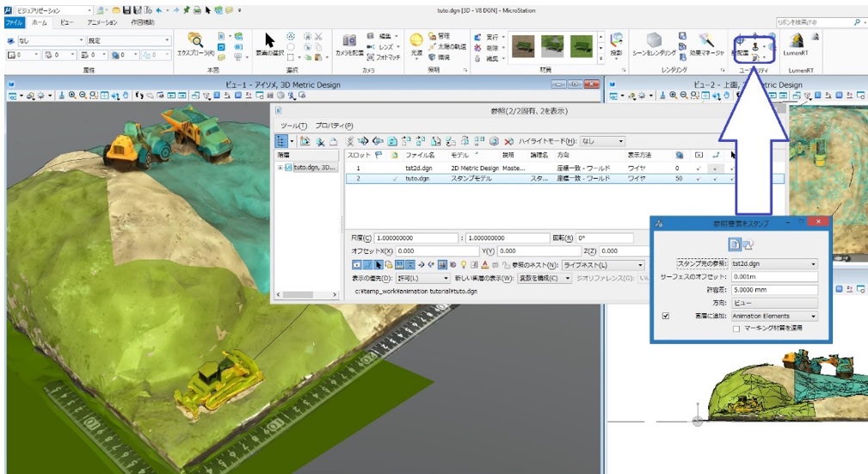Toggle the 画層に追加 checkbox in stamp dialog
Viewport: 868px width, 474px height.
click(x=665, y=316)
